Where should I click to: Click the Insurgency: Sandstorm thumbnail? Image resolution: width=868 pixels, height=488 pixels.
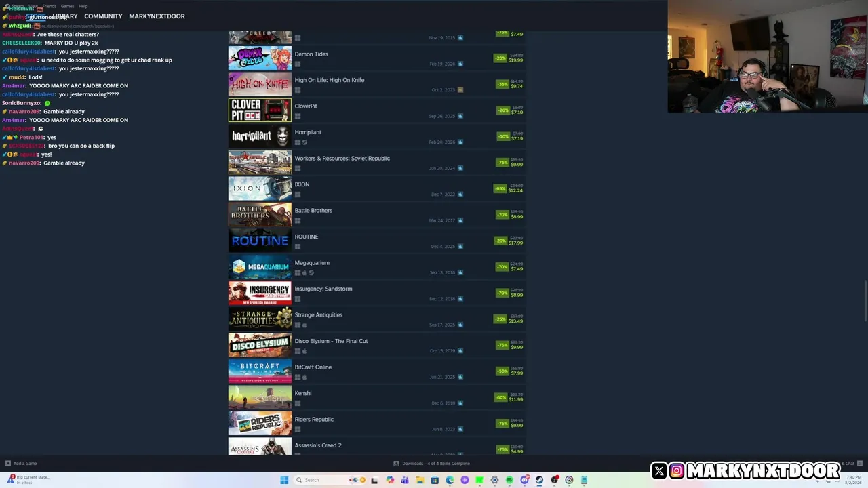tap(260, 293)
